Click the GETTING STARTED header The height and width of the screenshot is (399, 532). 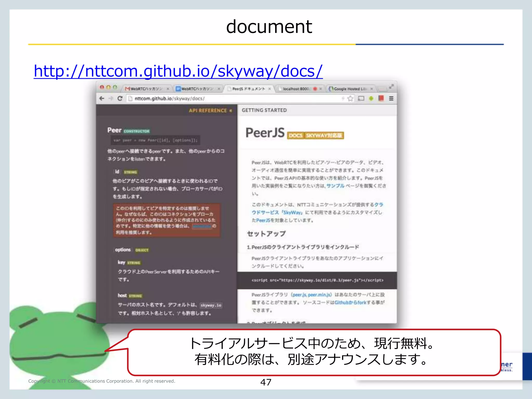[264, 110]
